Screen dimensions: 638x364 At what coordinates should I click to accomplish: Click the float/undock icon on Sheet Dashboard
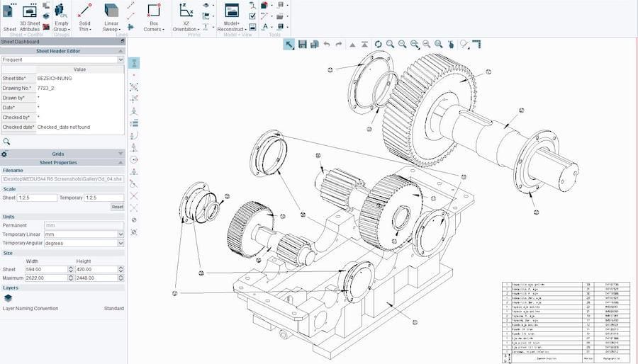click(122, 42)
